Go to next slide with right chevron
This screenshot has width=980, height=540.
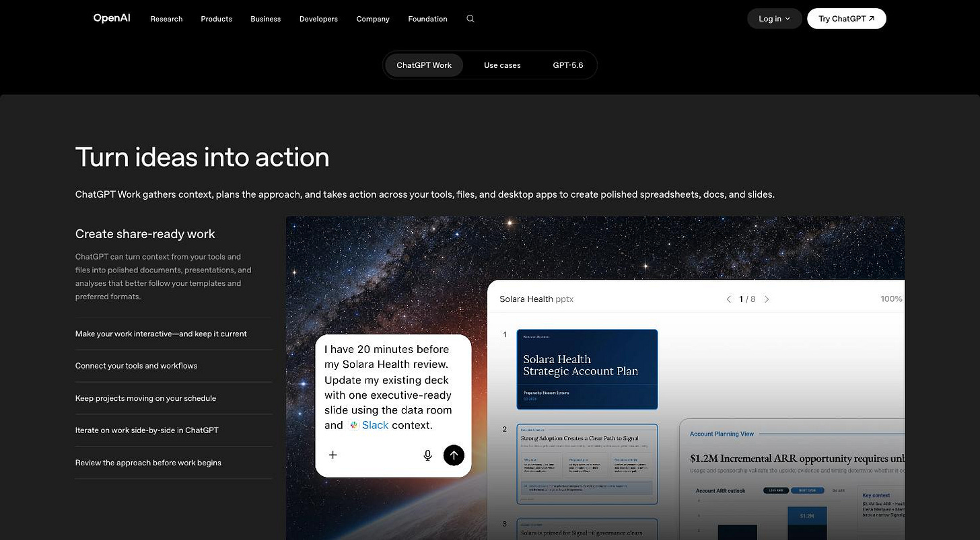767,299
